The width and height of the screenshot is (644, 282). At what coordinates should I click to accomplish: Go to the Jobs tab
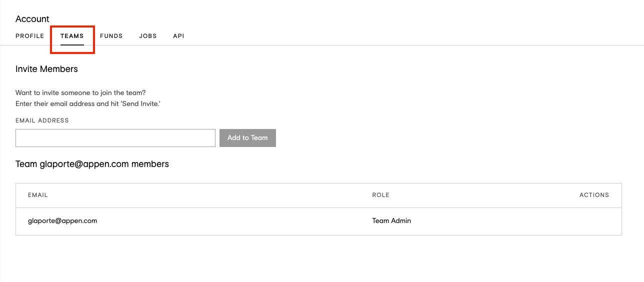148,36
